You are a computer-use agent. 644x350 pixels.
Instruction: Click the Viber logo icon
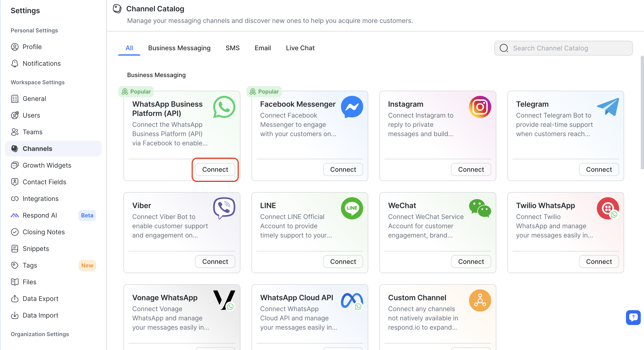[224, 208]
